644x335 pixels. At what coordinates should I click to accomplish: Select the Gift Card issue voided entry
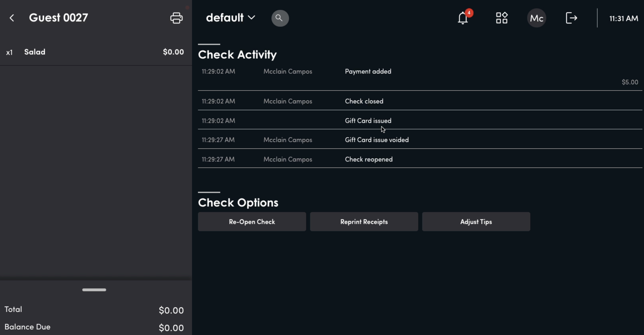click(420, 140)
